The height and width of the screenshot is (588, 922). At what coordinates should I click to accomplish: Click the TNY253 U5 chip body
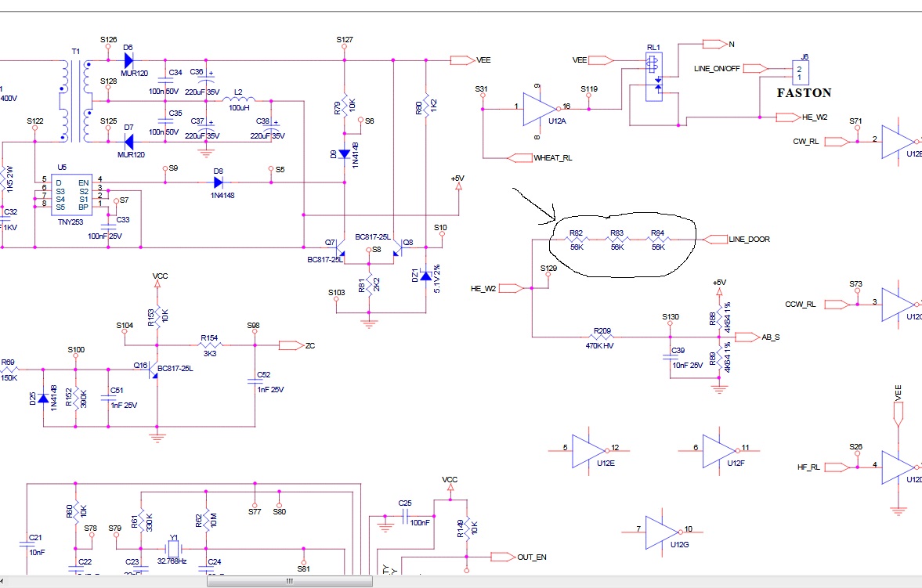(71, 195)
